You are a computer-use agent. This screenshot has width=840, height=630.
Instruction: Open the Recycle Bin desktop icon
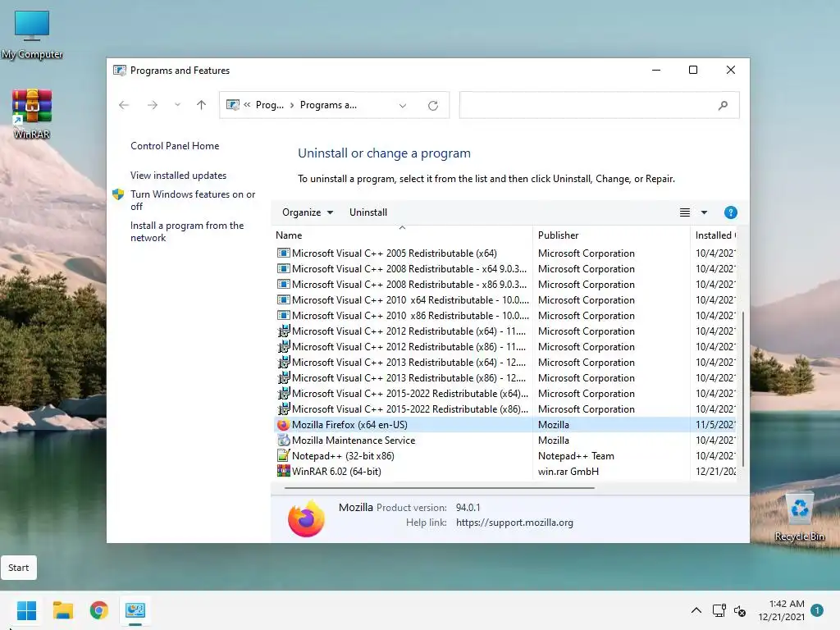[x=799, y=516]
